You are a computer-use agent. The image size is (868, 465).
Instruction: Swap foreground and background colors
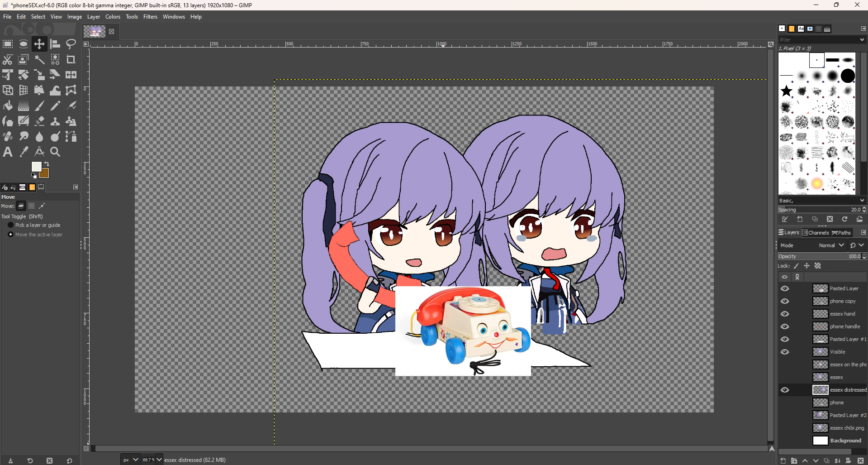[x=47, y=164]
